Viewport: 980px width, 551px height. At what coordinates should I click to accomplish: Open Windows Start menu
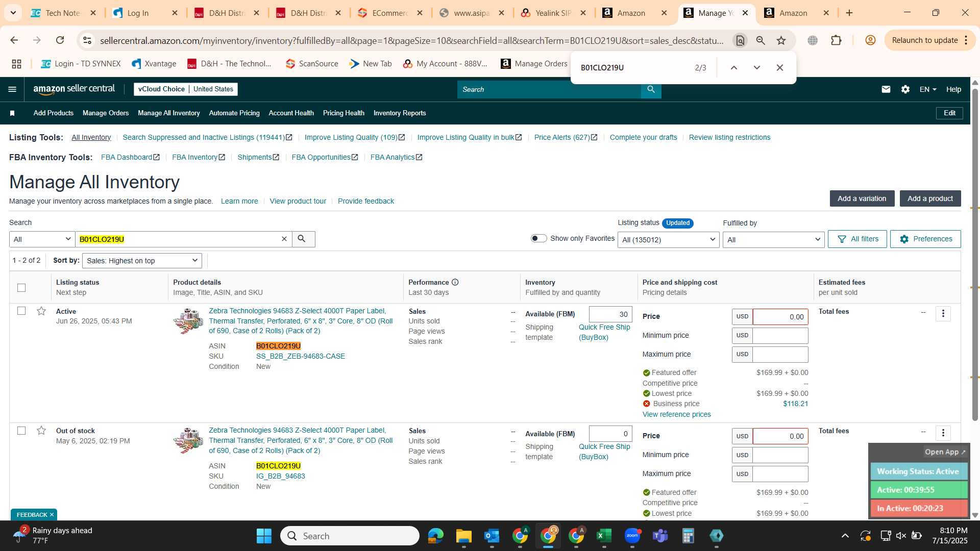tap(264, 536)
